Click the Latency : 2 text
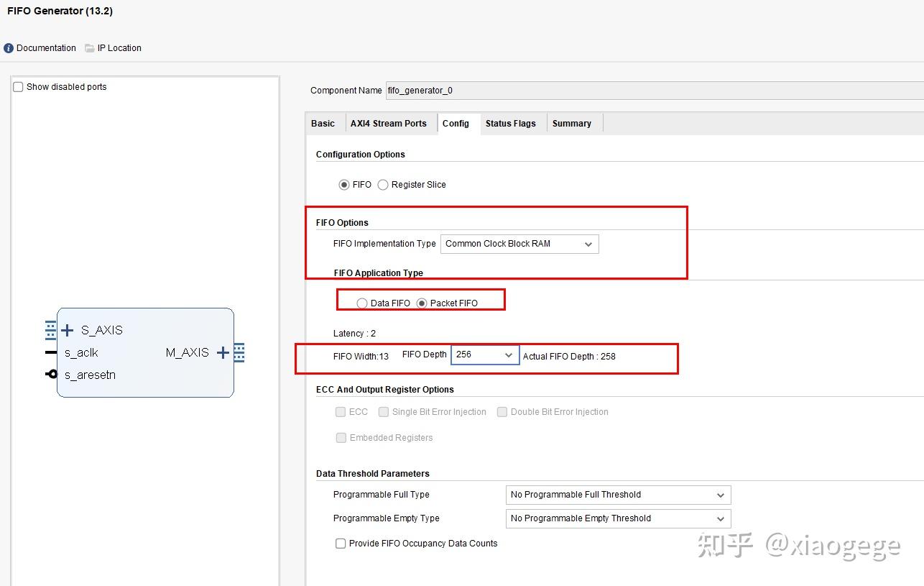The image size is (924, 586). pos(355,334)
